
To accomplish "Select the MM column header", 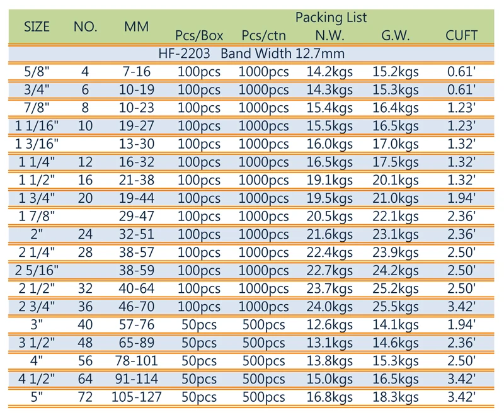I will [x=137, y=27].
